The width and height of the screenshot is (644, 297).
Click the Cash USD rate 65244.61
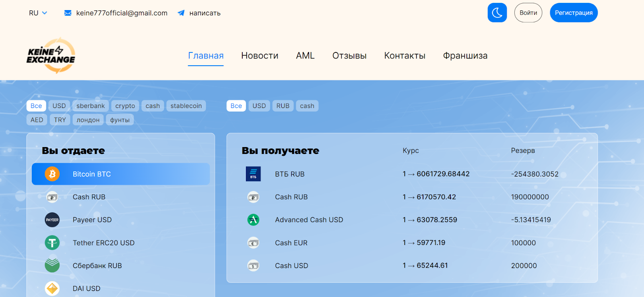point(425,266)
